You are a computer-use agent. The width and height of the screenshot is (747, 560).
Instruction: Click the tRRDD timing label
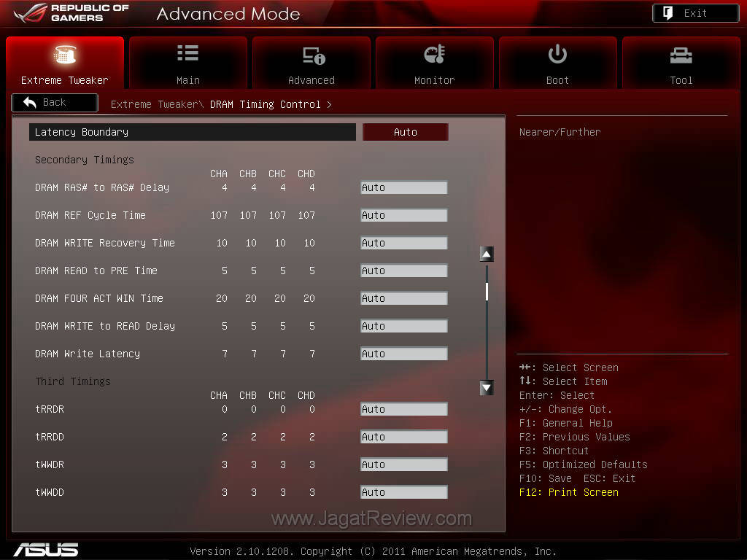point(50,437)
